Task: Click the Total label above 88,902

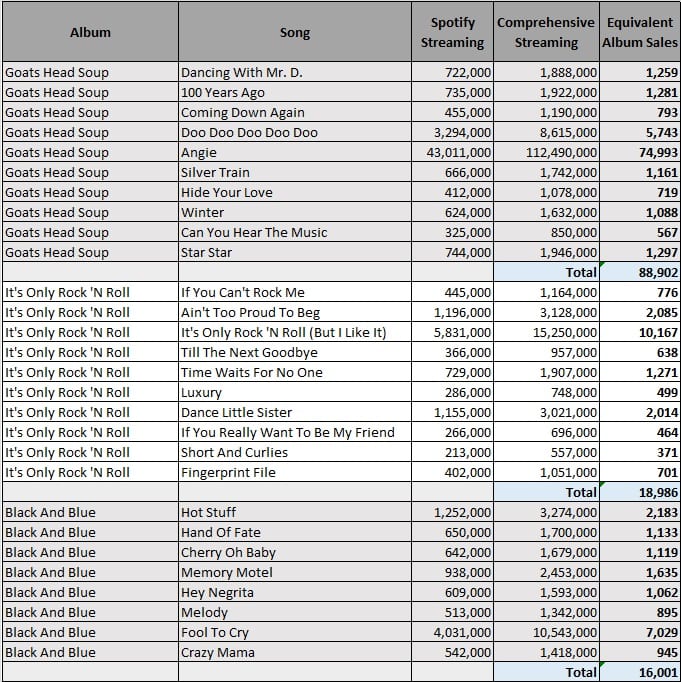Action: tap(546, 272)
